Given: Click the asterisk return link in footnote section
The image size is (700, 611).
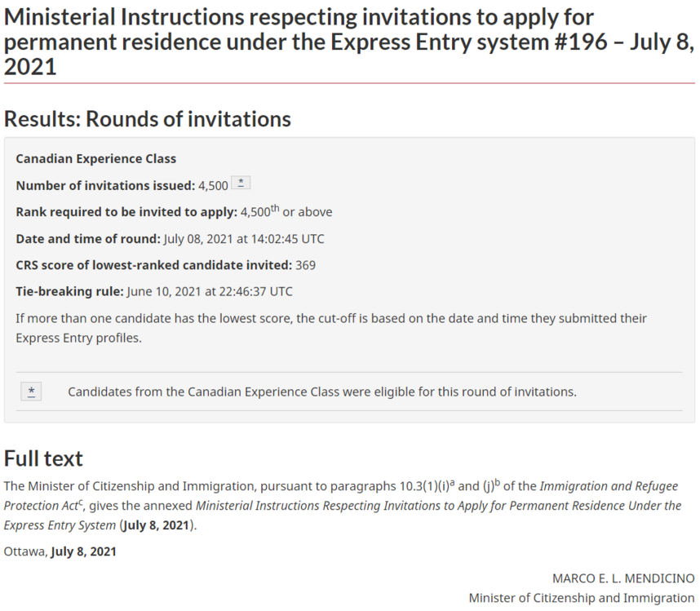Looking at the screenshot, I should coord(31,392).
